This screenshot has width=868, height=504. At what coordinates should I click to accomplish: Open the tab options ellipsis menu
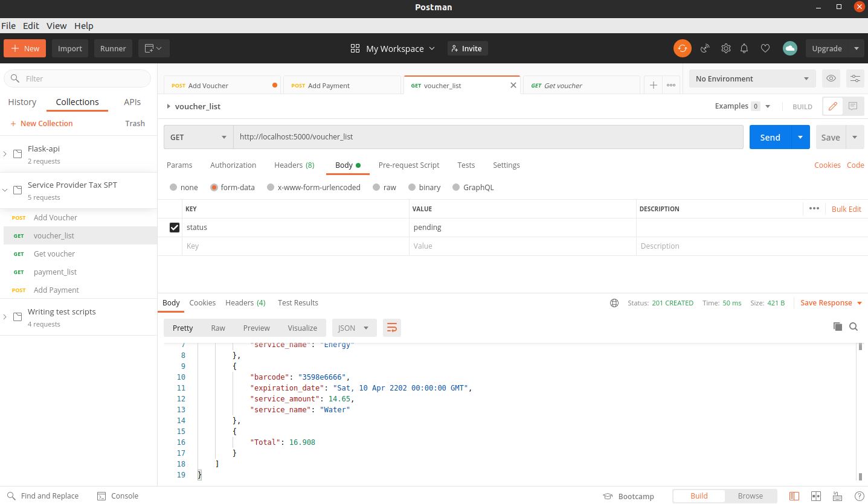click(x=671, y=85)
